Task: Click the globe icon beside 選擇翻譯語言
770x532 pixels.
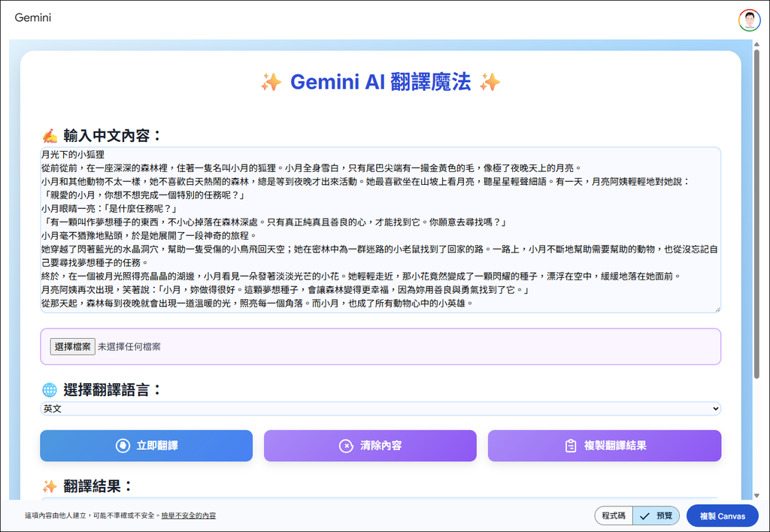Action: tap(50, 390)
